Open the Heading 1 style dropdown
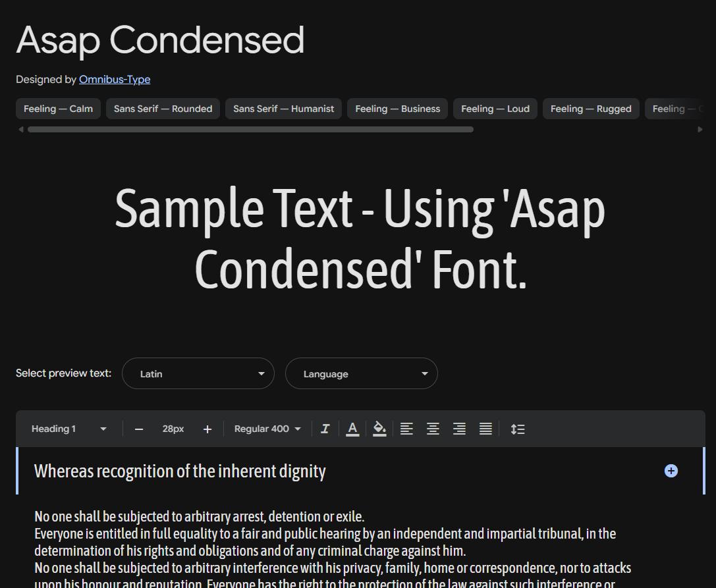The image size is (716, 588). pyautogui.click(x=69, y=429)
